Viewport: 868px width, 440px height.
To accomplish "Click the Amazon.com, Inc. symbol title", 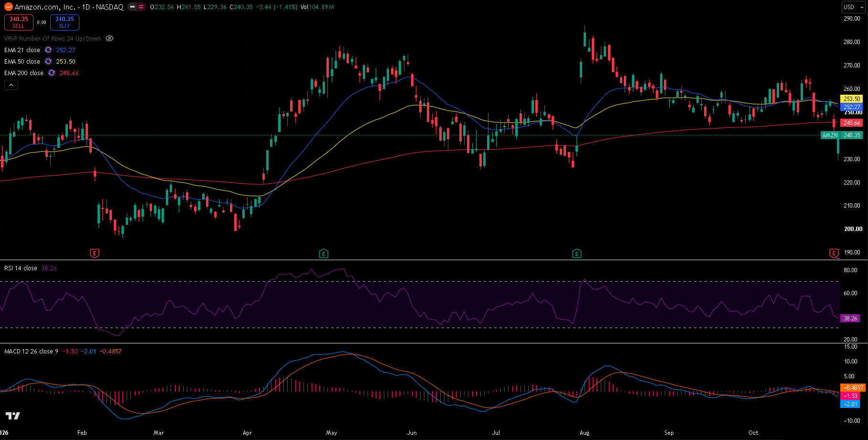I will (x=45, y=7).
